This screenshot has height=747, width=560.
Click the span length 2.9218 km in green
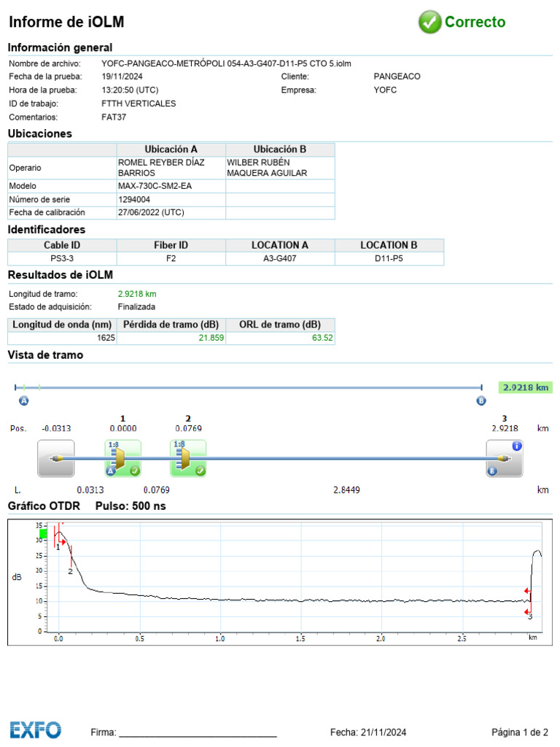click(137, 294)
